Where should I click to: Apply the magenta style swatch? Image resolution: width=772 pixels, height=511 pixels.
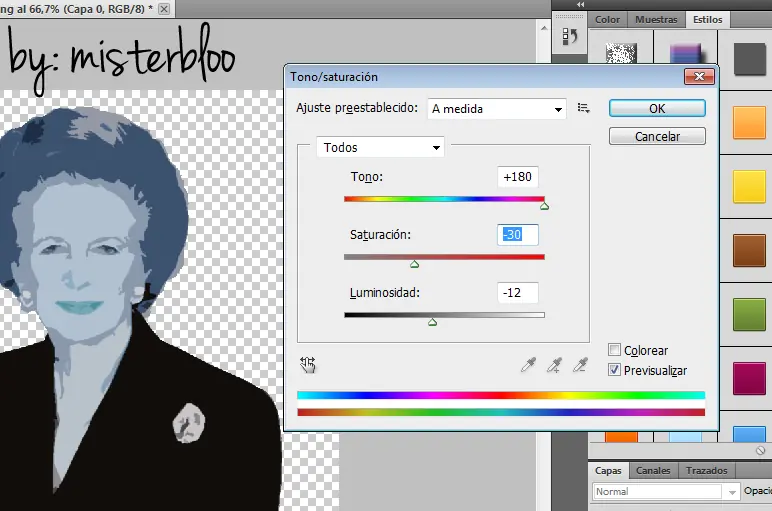click(749, 378)
